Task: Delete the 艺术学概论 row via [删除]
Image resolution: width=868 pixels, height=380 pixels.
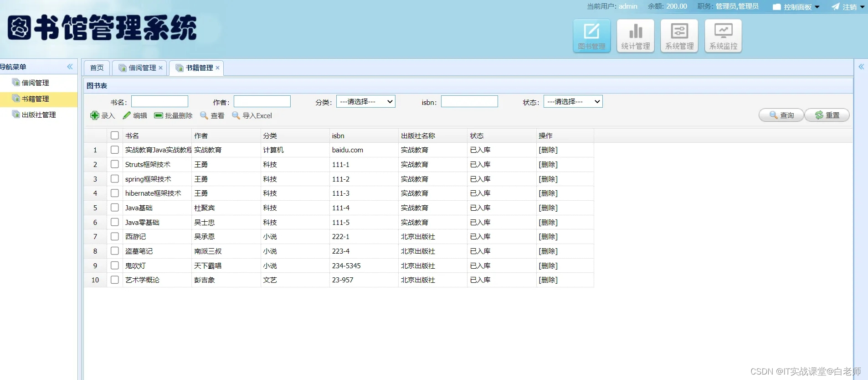Action: tap(548, 280)
